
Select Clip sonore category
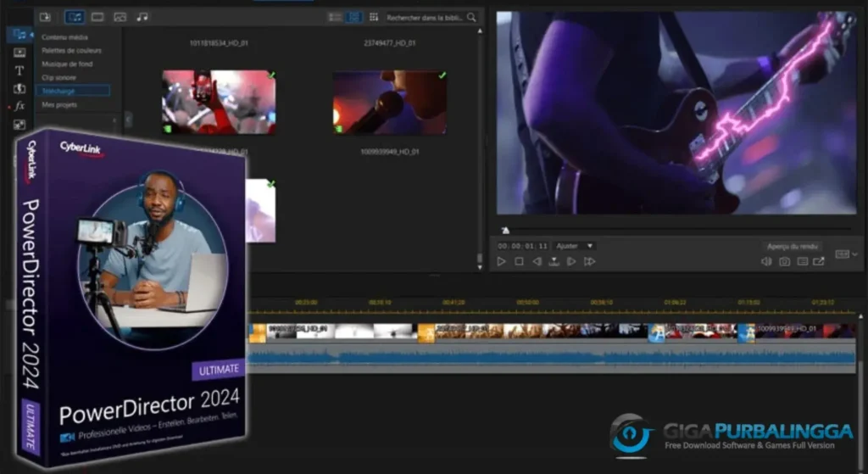(58, 77)
